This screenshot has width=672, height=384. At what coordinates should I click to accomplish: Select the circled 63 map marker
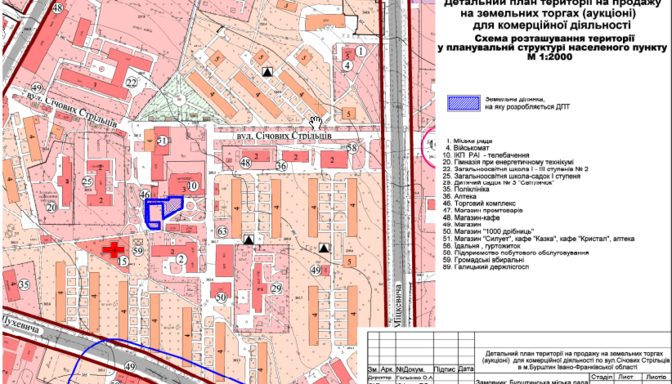coord(222,232)
